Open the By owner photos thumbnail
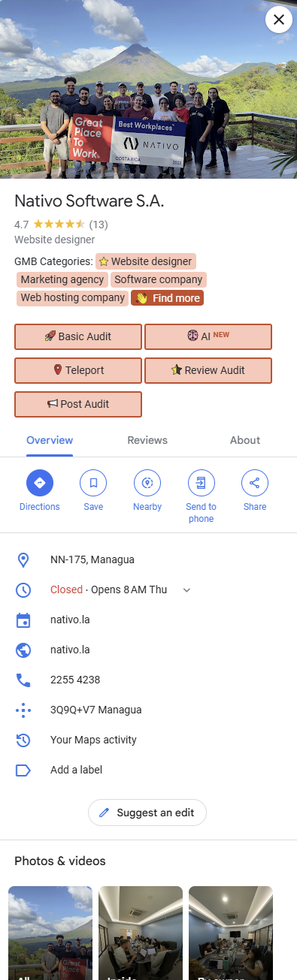 pyautogui.click(x=231, y=933)
